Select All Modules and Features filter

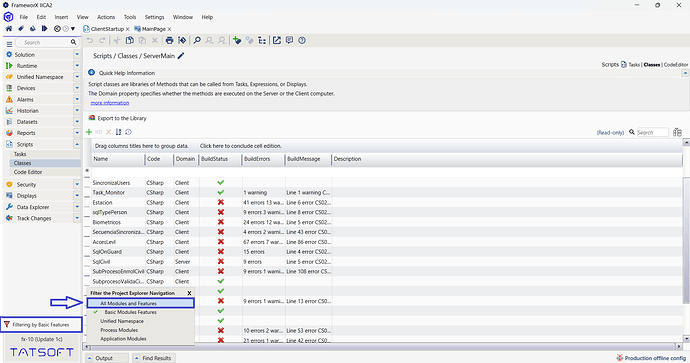coord(140,303)
